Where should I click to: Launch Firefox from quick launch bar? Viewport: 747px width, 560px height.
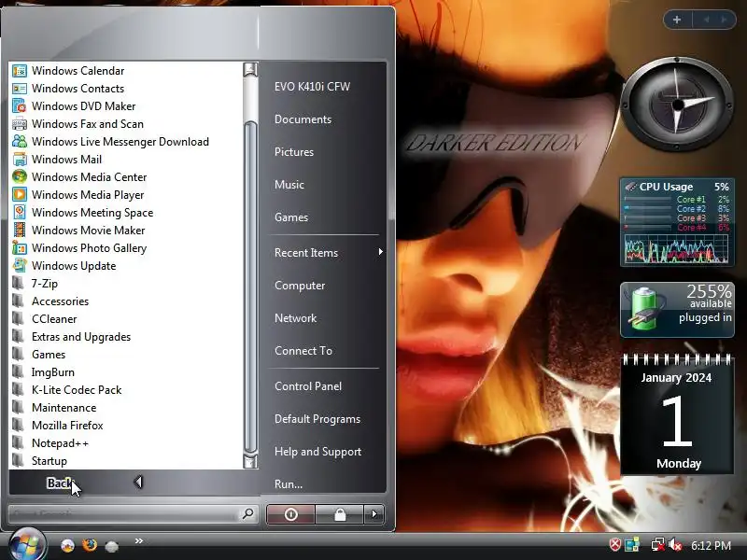[89, 545]
